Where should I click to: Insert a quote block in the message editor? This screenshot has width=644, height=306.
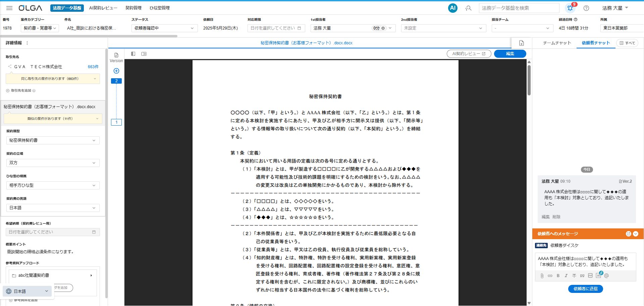tap(582, 276)
